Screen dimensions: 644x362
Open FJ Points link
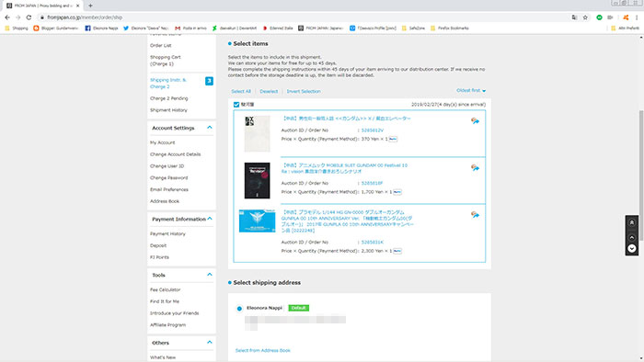click(x=159, y=257)
